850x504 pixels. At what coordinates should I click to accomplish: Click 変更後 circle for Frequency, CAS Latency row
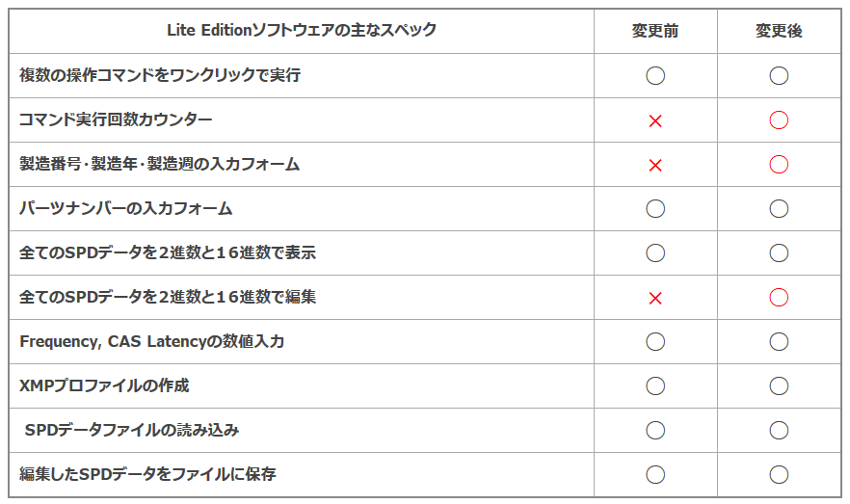[x=779, y=341]
